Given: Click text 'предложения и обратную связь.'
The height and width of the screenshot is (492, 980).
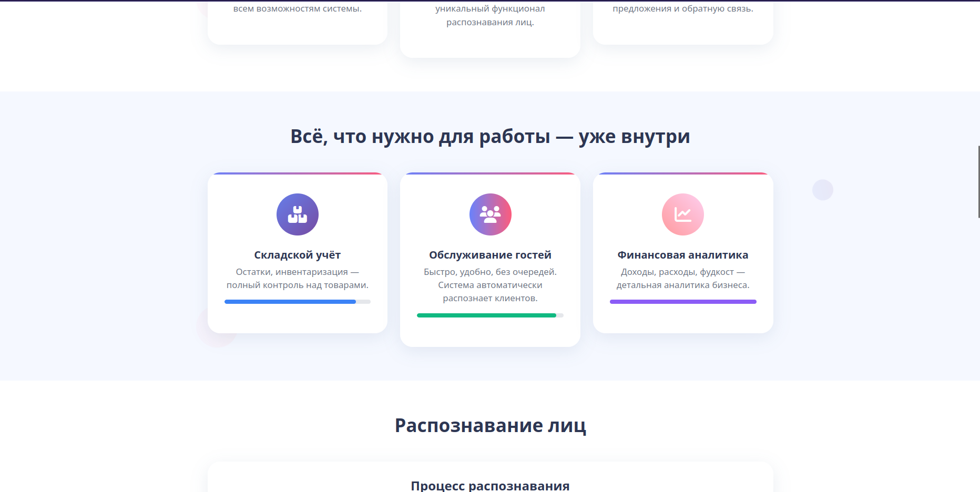Looking at the screenshot, I should (x=683, y=8).
